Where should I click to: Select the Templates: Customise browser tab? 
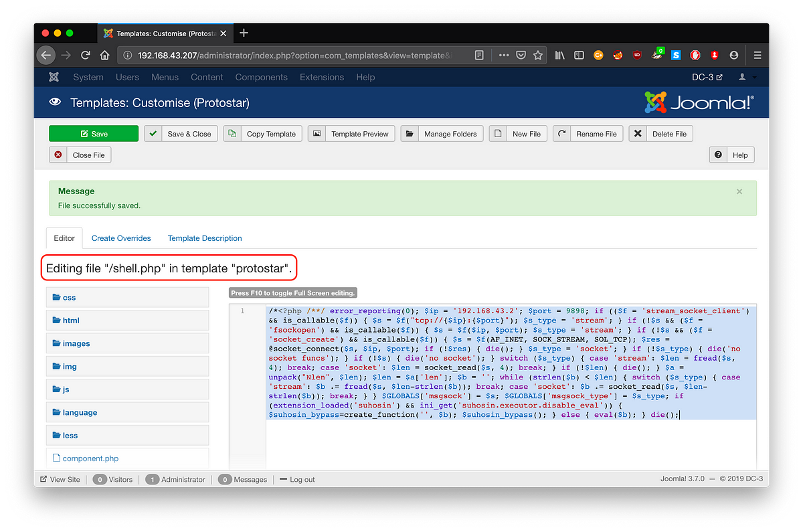coord(165,33)
